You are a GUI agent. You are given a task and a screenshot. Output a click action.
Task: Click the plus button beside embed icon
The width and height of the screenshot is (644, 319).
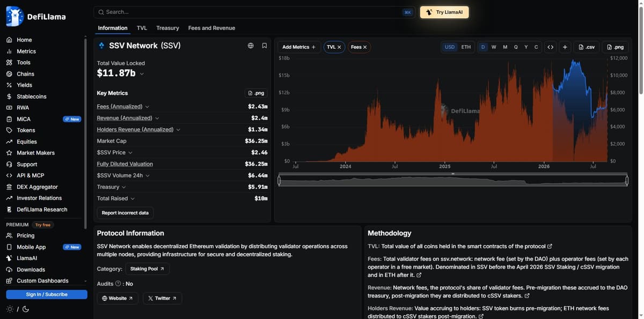click(x=565, y=47)
